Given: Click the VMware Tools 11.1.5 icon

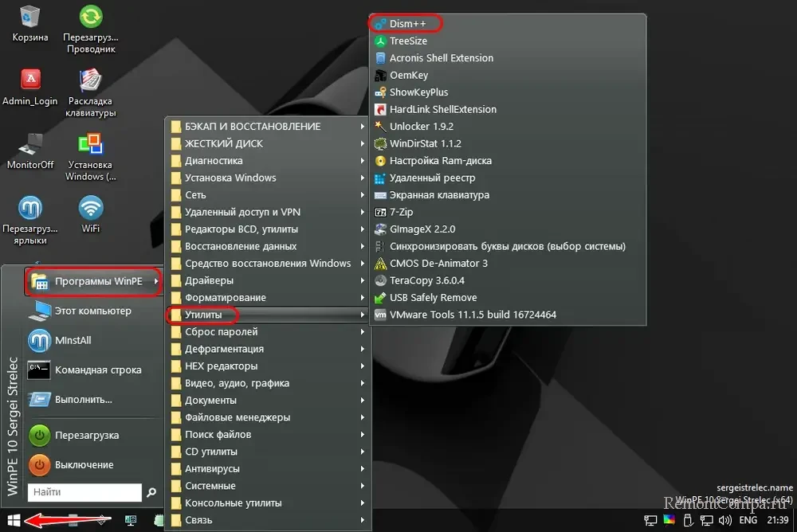Looking at the screenshot, I should pyautogui.click(x=380, y=315).
